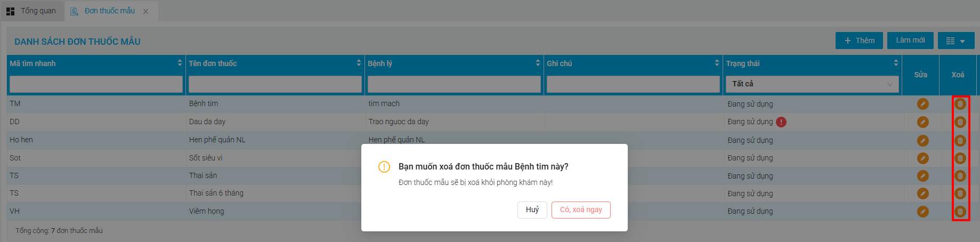The width and height of the screenshot is (980, 242).
Task: Confirm with 'Có, xoá ngay' button
Action: pos(581,209)
